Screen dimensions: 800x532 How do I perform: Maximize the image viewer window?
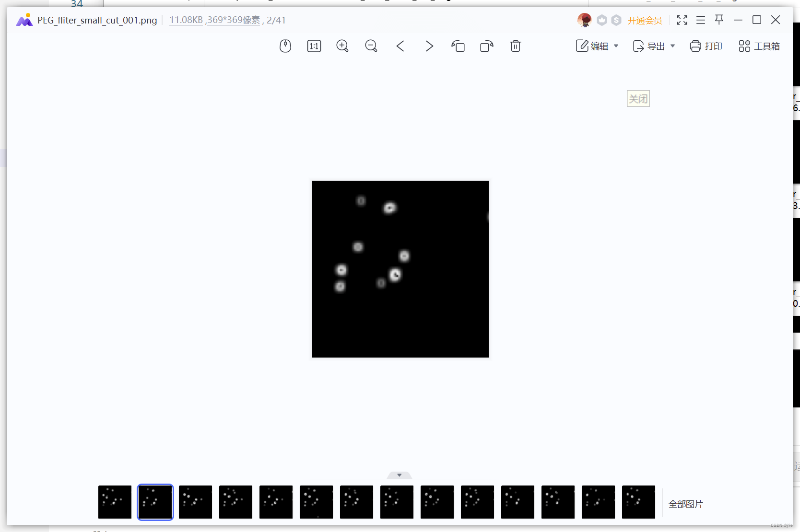(757, 20)
